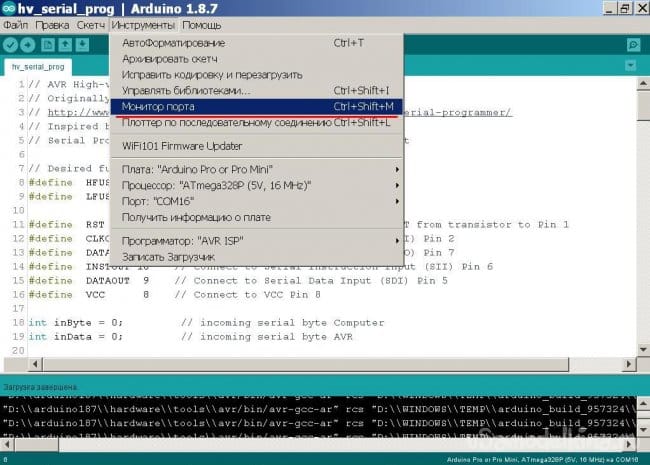The image size is (650, 465).
Task: Click the New sketch toolbar icon
Action: pyautogui.click(x=49, y=45)
